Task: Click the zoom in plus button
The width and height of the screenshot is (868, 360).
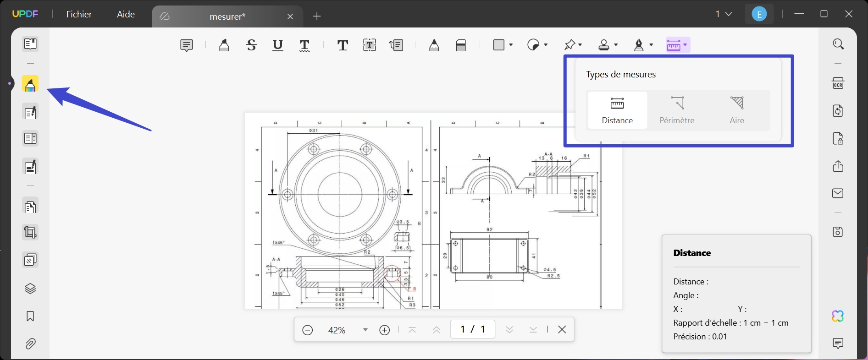Action: [x=384, y=330]
